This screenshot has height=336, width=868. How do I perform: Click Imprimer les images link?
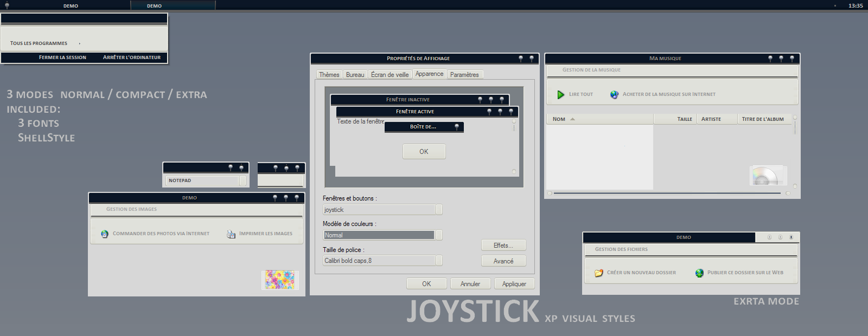(266, 234)
